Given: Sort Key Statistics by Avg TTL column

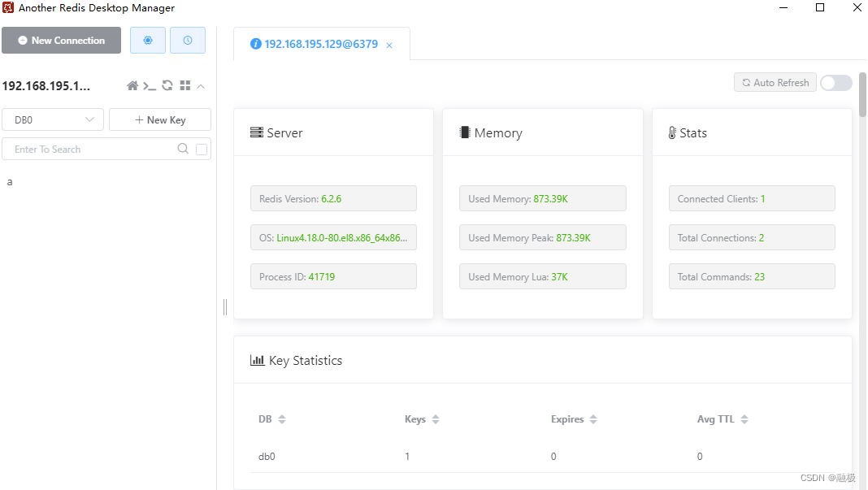Looking at the screenshot, I should [744, 419].
